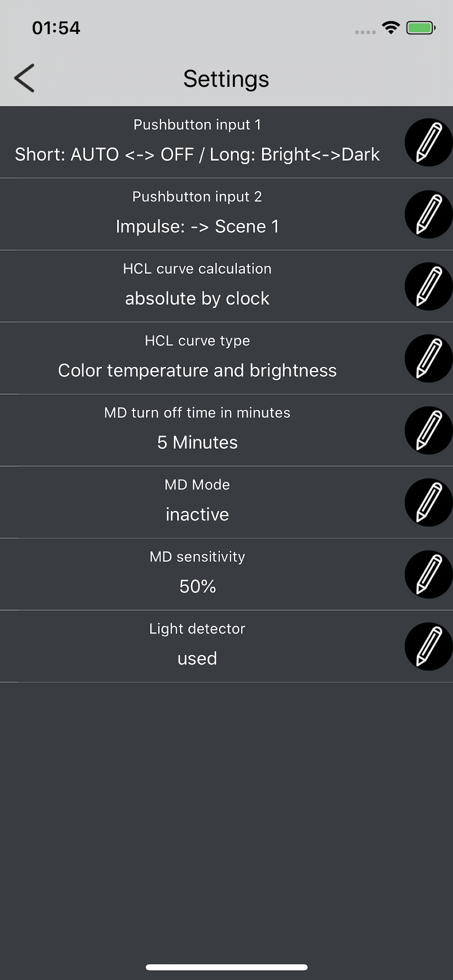Edit the Pushbutton input 2 setting
Screen dimensions: 453x980
[428, 214]
